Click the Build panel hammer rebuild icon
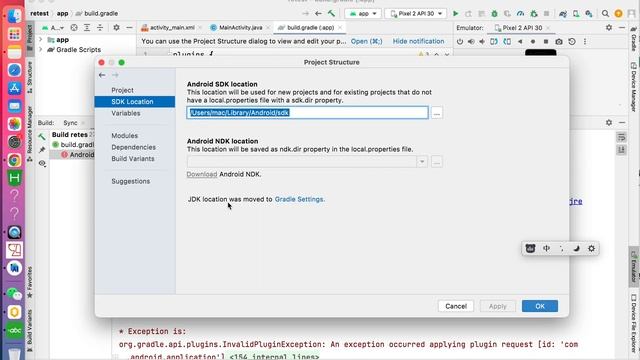This screenshot has height=360, width=640. 42,137
